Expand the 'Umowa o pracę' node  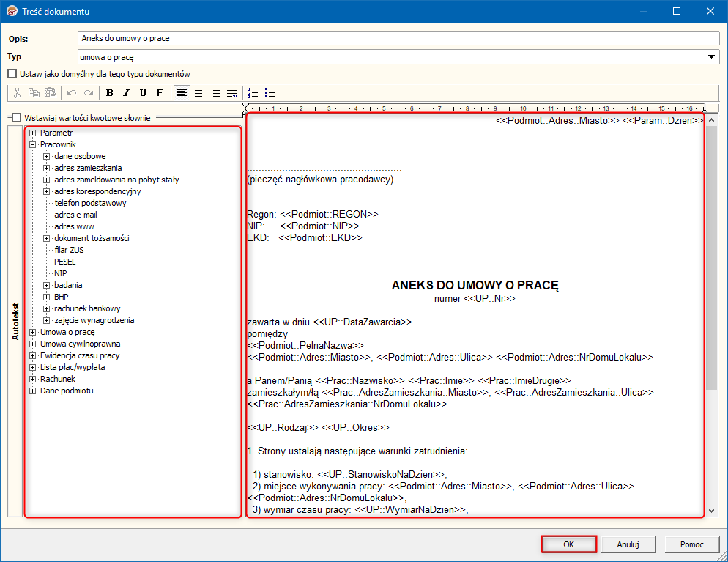(x=32, y=332)
